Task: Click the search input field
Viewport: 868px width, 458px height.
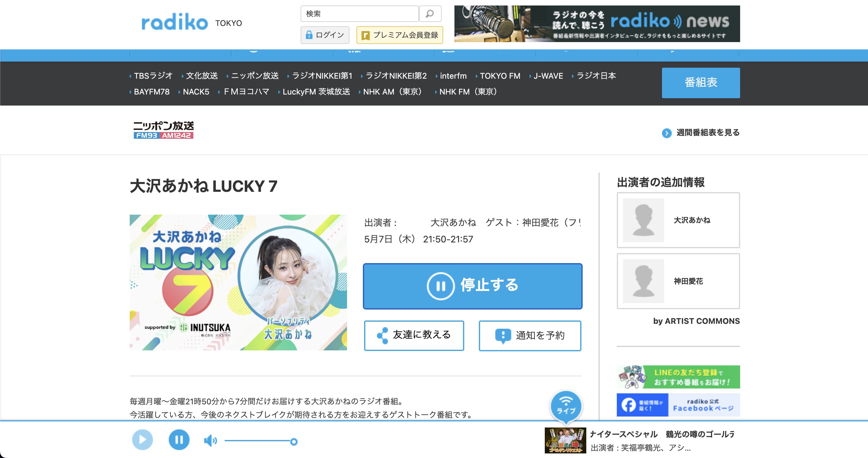Action: pyautogui.click(x=360, y=14)
